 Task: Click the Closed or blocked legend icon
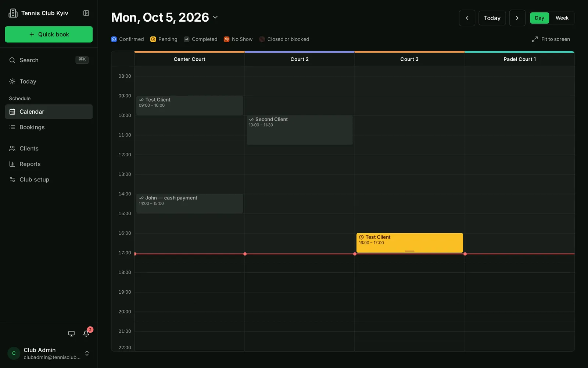[x=262, y=39]
